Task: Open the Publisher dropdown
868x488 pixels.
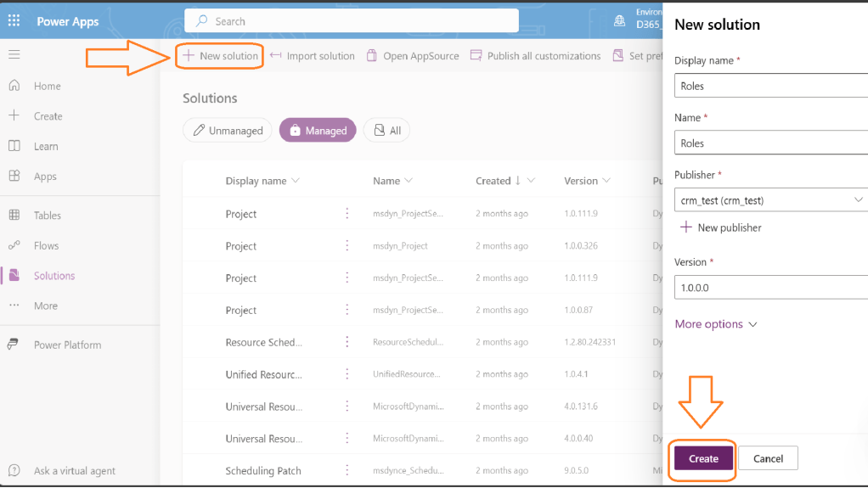Action: (771, 200)
